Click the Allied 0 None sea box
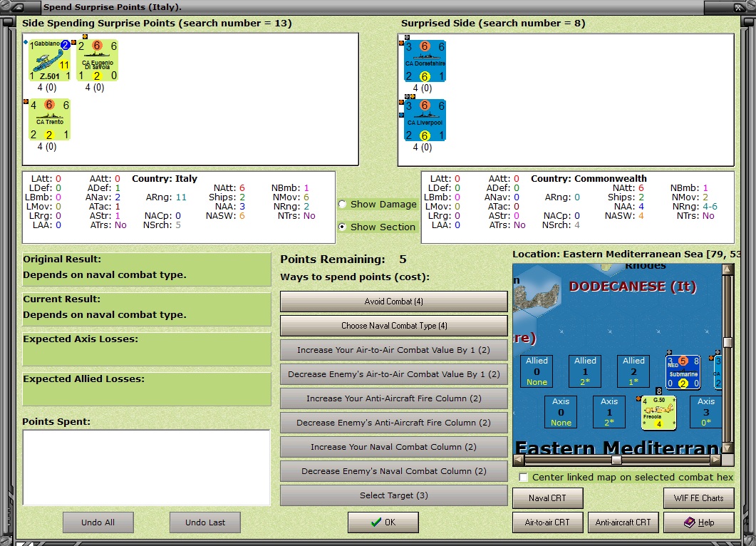This screenshot has width=756, height=546. tap(537, 371)
